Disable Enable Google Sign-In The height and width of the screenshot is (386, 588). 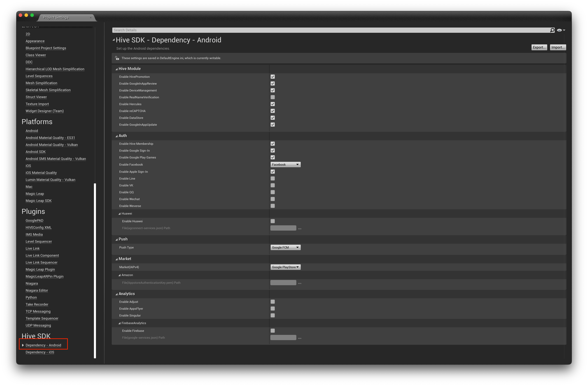click(273, 150)
